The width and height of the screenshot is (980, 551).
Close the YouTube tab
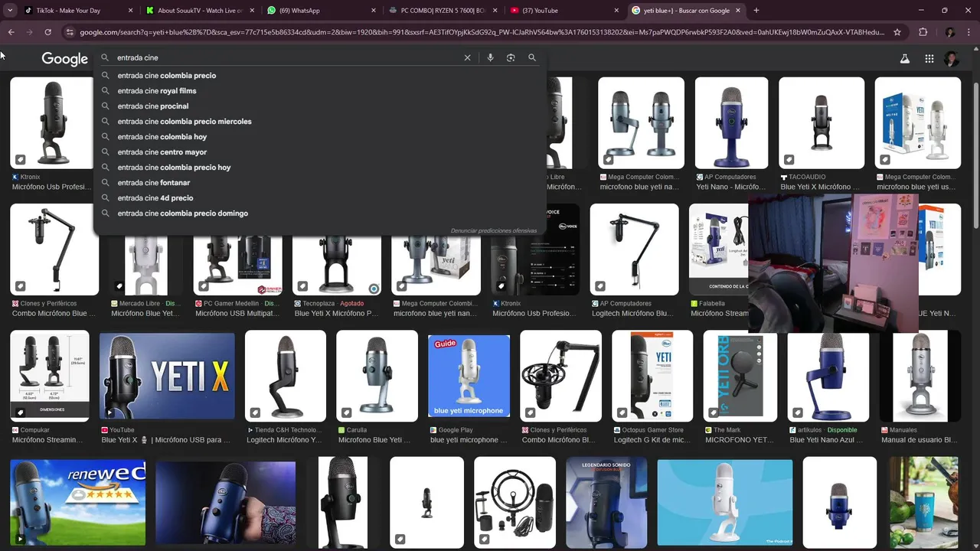tap(616, 11)
